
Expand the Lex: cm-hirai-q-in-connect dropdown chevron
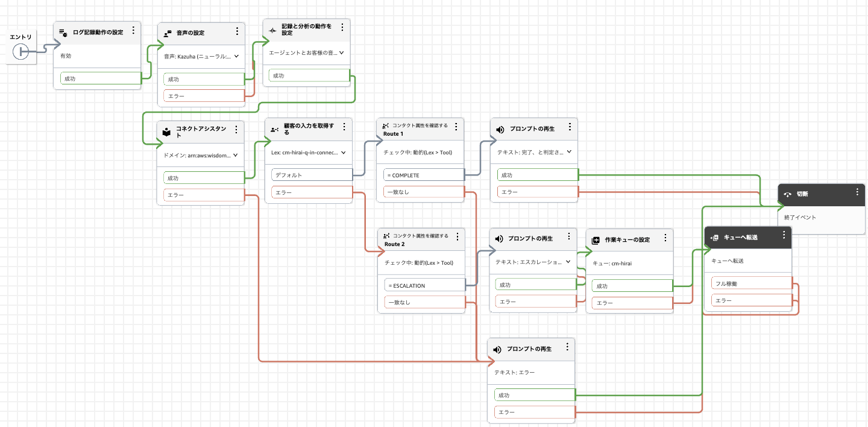pos(344,153)
